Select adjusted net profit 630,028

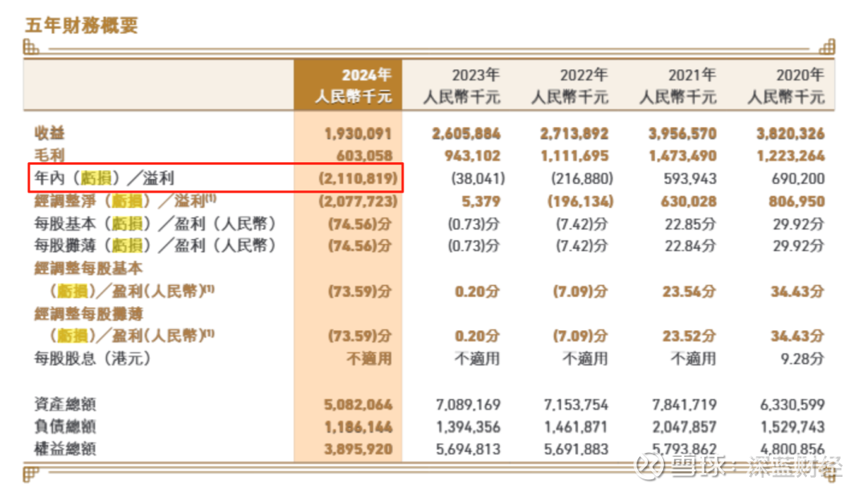click(689, 202)
